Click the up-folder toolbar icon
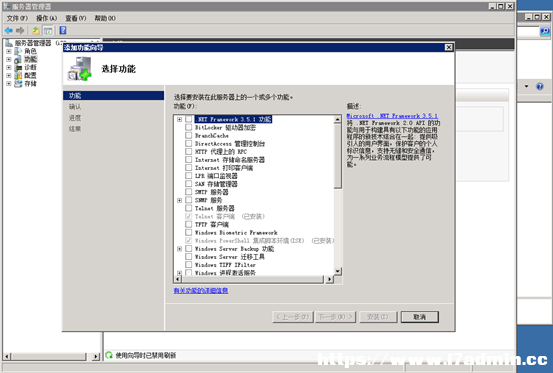The width and height of the screenshot is (553, 373). pyautogui.click(x=36, y=31)
